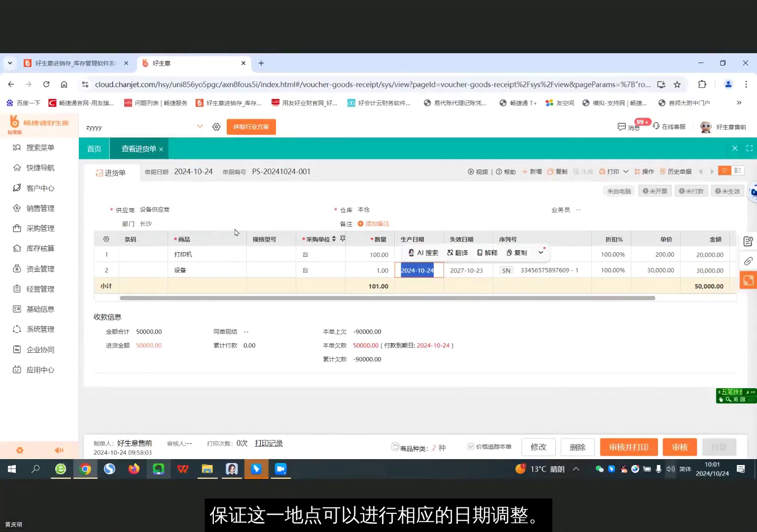Open the 视频 video guide
This screenshot has width=757, height=532.
coord(478,171)
